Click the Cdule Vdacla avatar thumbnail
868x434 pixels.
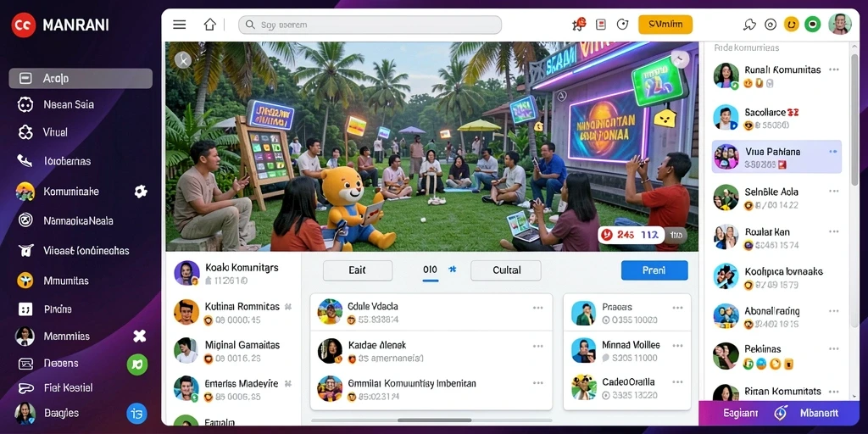click(x=330, y=312)
